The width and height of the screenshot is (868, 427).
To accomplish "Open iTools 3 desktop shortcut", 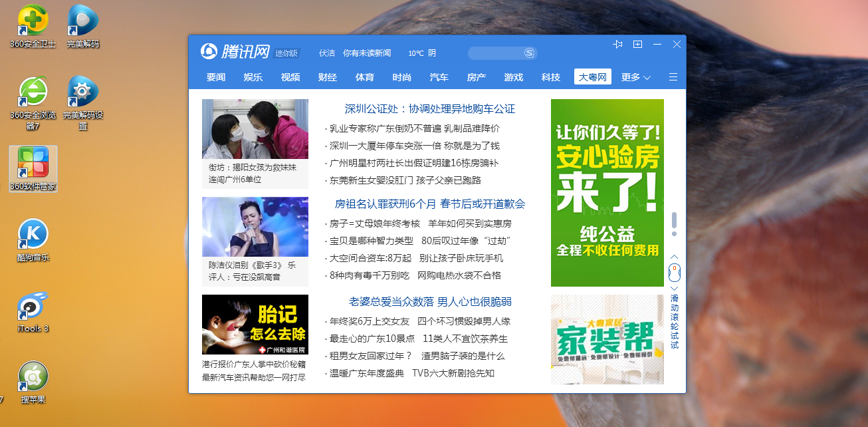I will (x=33, y=311).
